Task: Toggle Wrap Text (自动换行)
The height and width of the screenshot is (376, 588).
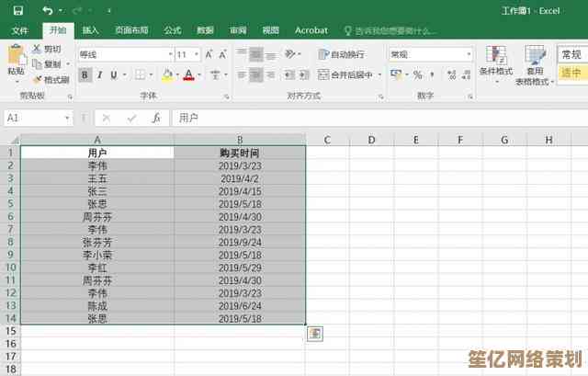Action: click(341, 54)
